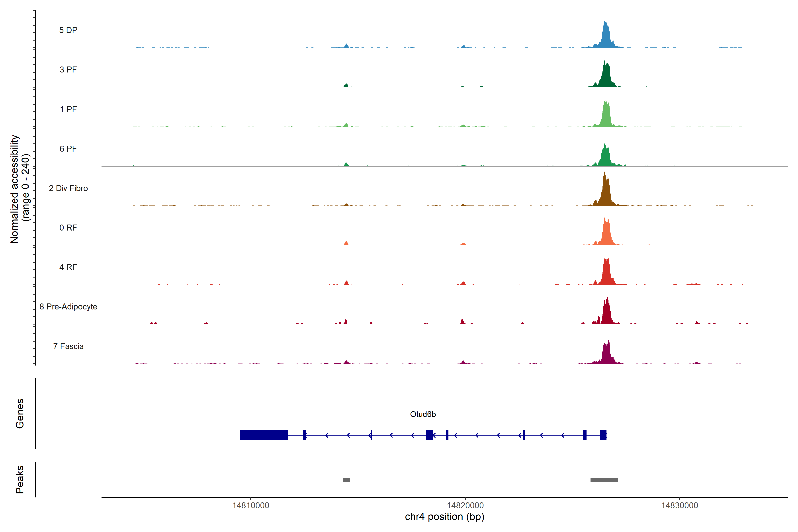This screenshot has height=532, width=798.
Task: Click the 14830000 axis tick label
Action: click(x=680, y=505)
